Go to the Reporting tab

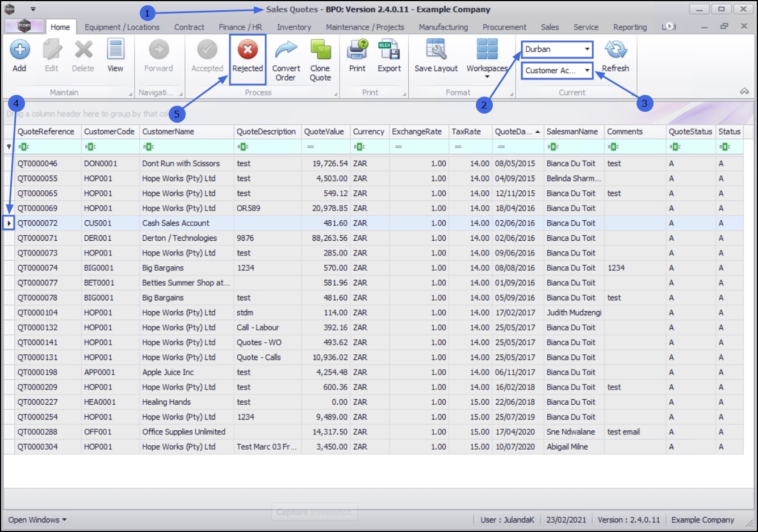[630, 27]
